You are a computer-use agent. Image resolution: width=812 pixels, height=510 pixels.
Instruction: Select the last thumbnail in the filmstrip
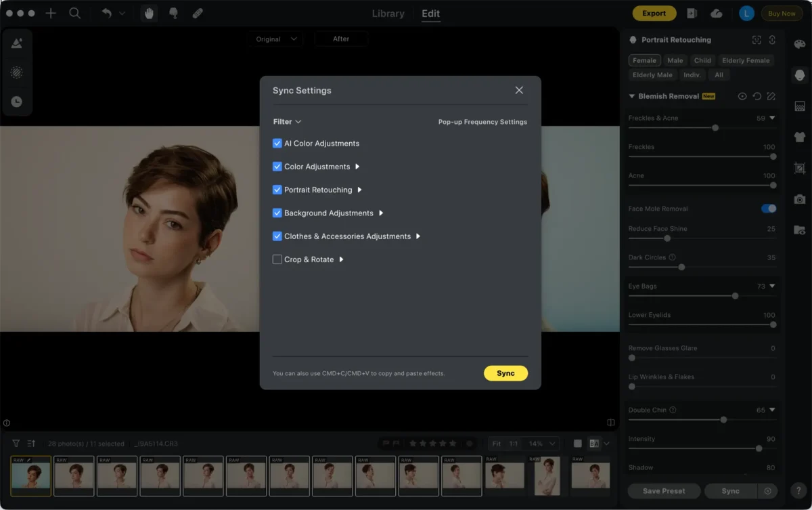(590, 475)
